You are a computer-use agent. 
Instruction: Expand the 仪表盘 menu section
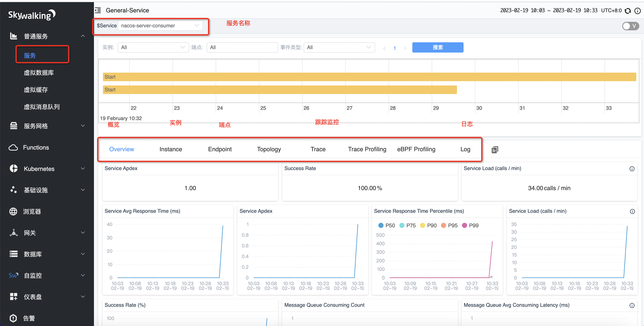pos(83,297)
